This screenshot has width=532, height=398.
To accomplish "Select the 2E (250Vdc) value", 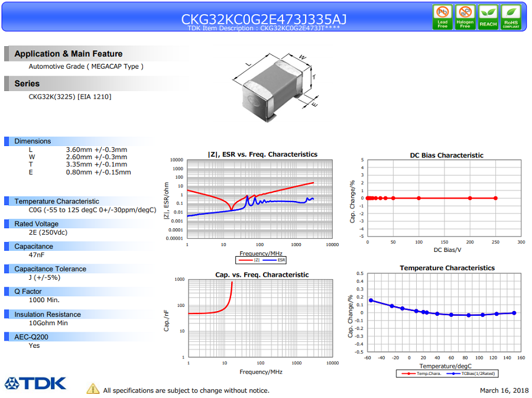I will pos(48,232).
